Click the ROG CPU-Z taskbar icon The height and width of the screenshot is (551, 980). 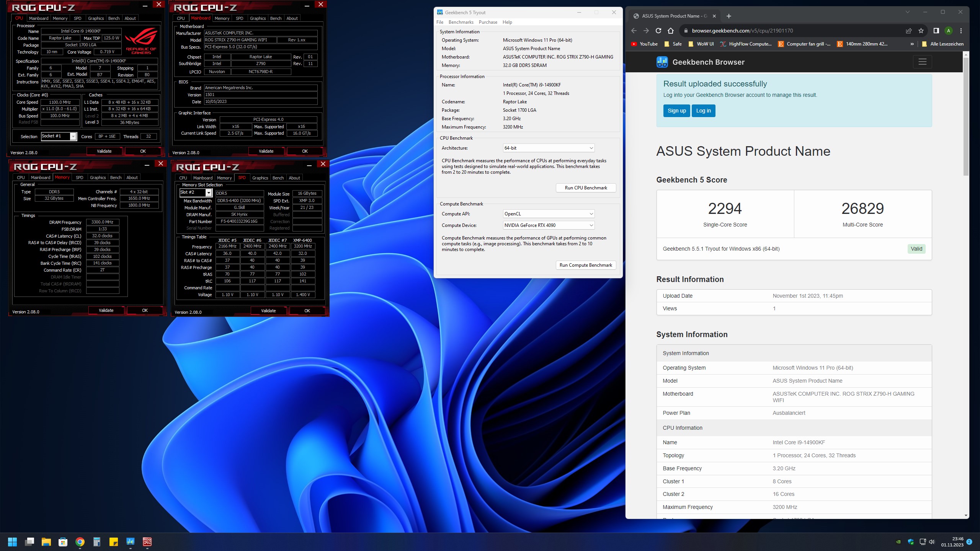pyautogui.click(x=147, y=542)
